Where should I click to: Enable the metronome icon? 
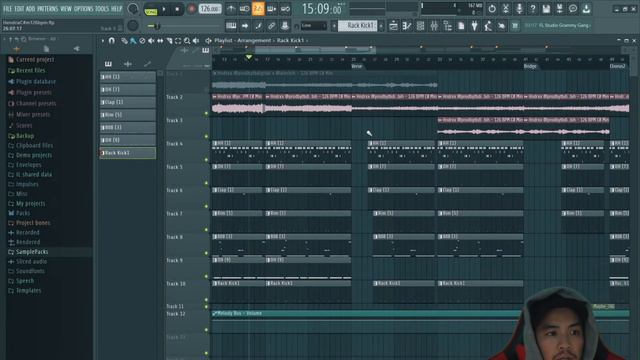(231, 9)
